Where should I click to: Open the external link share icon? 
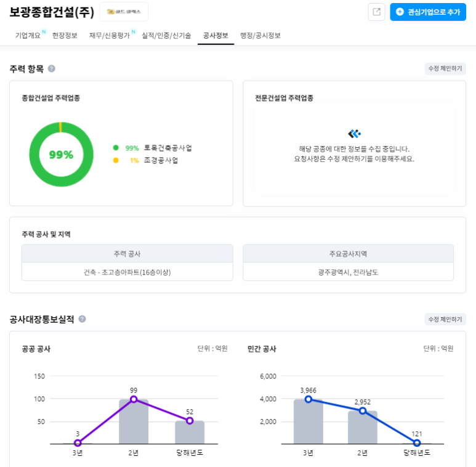376,12
